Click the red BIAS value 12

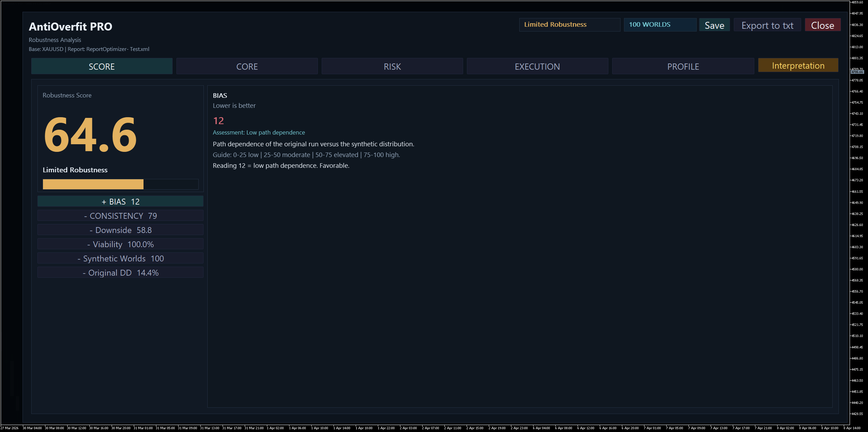[x=218, y=121]
